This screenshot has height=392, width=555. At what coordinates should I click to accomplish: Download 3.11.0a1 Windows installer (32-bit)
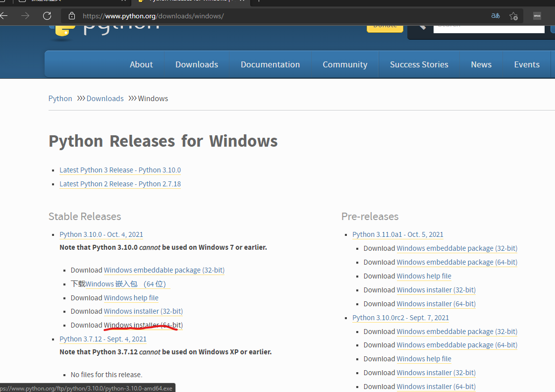pyautogui.click(x=436, y=289)
